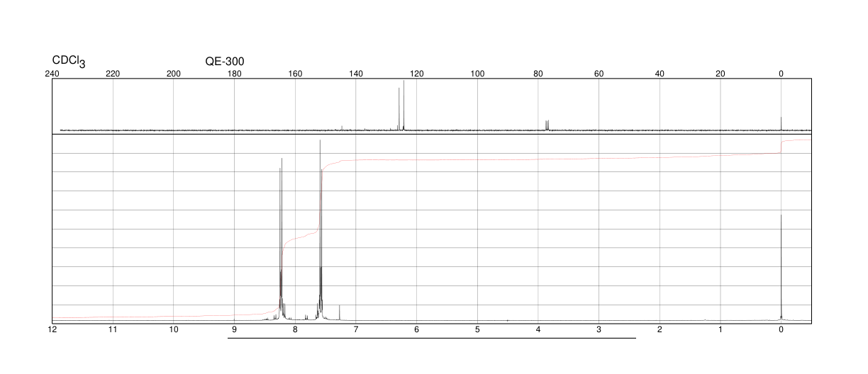Click the 60 carbon axis tick label
Viewport: 868px width, 374px height.
(x=599, y=74)
